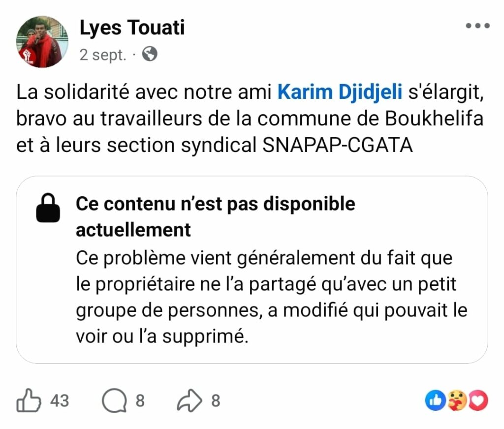Image resolution: width=504 pixels, height=429 pixels.
Task: Click the 43 likes count
Action: (x=60, y=401)
